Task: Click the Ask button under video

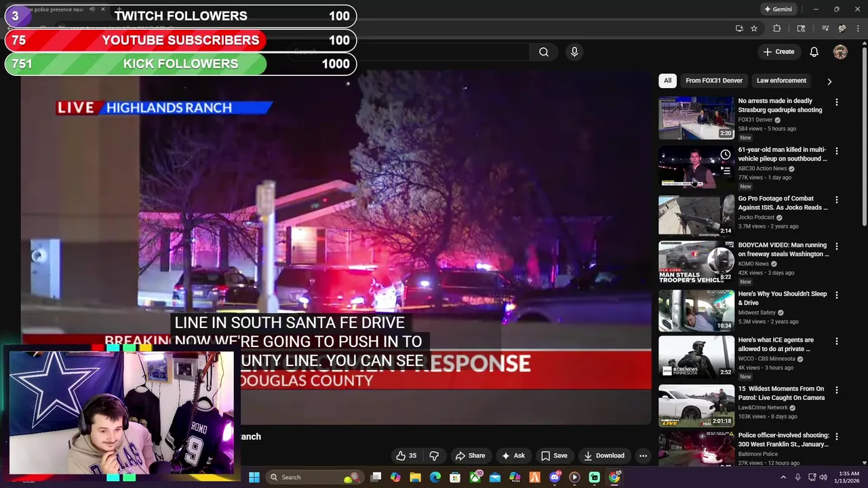Action: pos(513,455)
